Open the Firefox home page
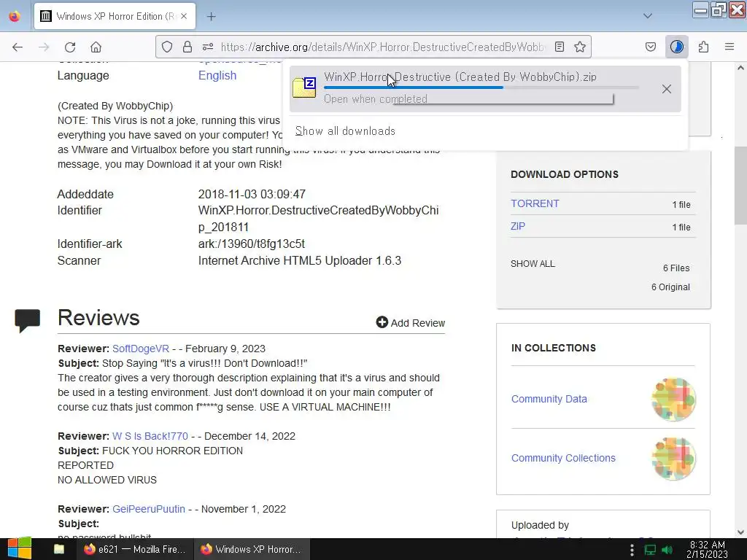This screenshot has width=747, height=560. click(x=96, y=47)
